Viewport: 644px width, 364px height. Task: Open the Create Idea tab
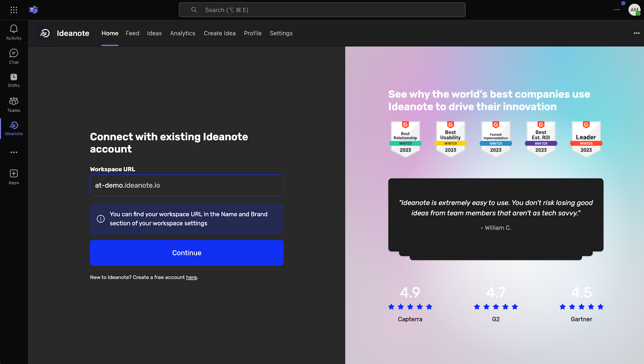(x=219, y=33)
